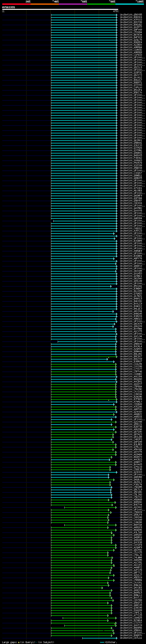Open hit UniRef100_Q4X3E6
Viewport: 146px width, 644px height.
tap(131, 588)
